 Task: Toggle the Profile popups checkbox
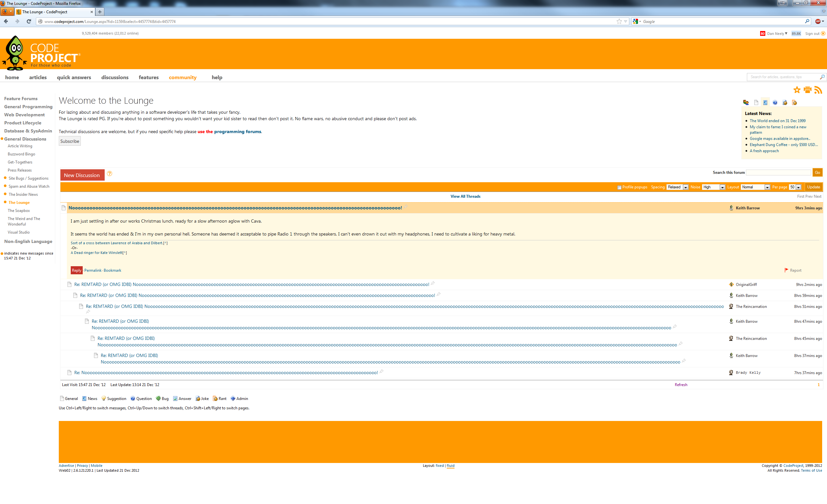click(x=619, y=187)
